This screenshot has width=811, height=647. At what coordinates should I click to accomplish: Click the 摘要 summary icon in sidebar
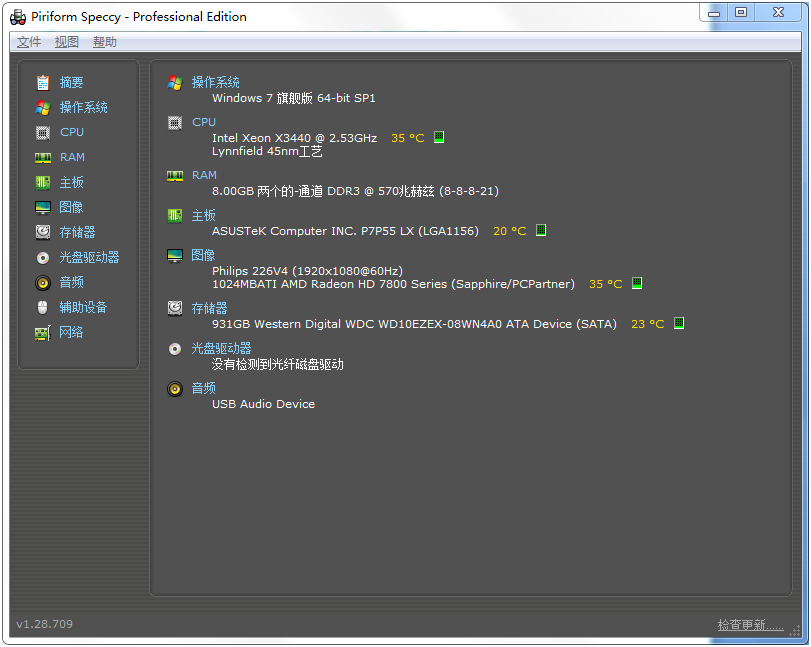pos(43,83)
